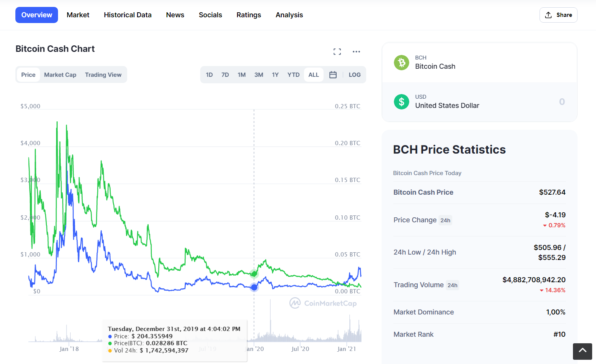Viewport: 596px width, 364px height.
Task: Click the blue price marker on chart
Action: pyautogui.click(x=254, y=287)
